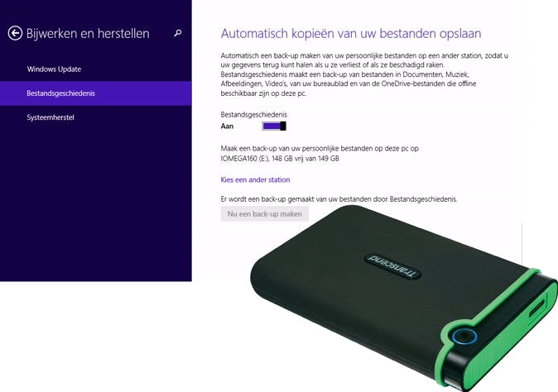This screenshot has height=392, width=558.
Task: Click the IOMEGA160 (E:) drive text
Action: click(x=245, y=159)
